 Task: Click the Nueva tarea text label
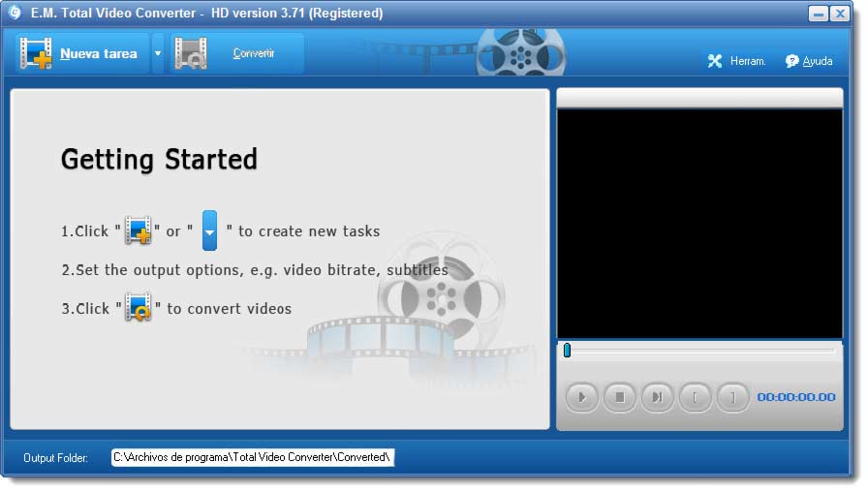pos(99,53)
